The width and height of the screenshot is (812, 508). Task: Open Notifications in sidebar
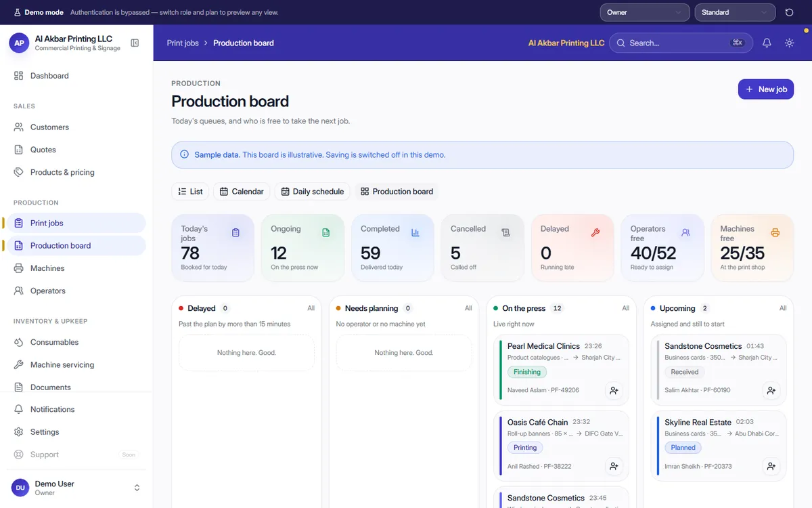(x=76, y=409)
